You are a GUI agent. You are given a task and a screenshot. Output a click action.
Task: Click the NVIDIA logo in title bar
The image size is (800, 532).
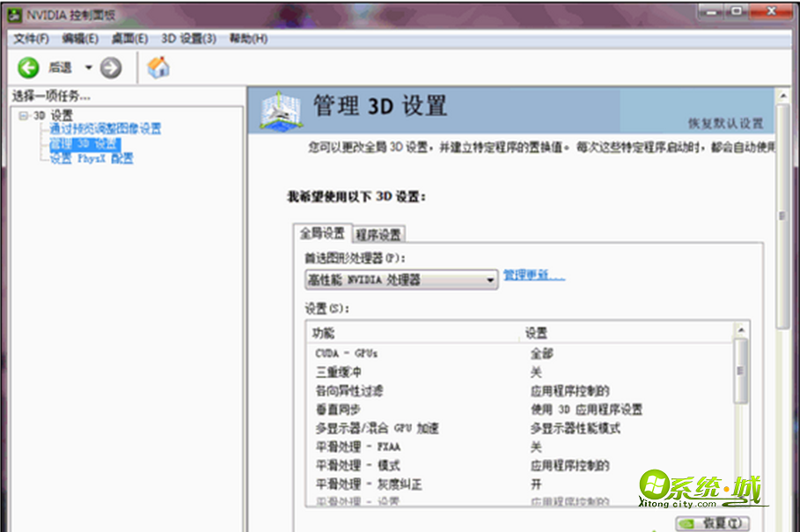tap(16, 14)
